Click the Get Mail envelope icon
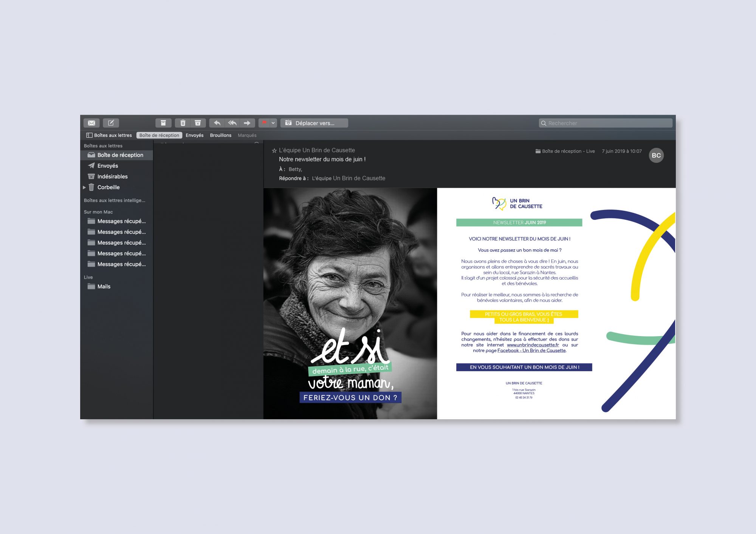 (x=91, y=123)
